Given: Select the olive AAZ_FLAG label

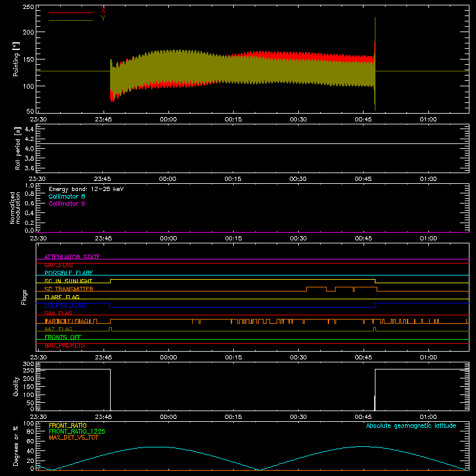Looking at the screenshot, I should point(58,329).
